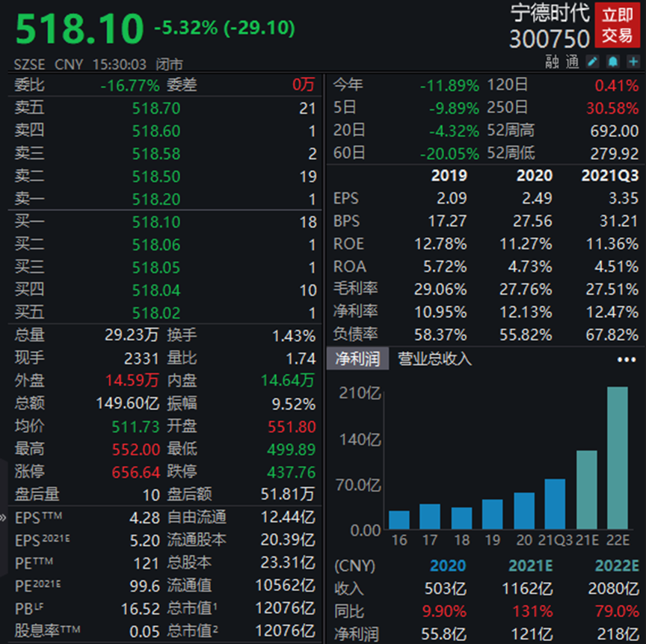This screenshot has height=644, width=646.
Task: Click the 52周高 value 692.00
Action: 615,131
